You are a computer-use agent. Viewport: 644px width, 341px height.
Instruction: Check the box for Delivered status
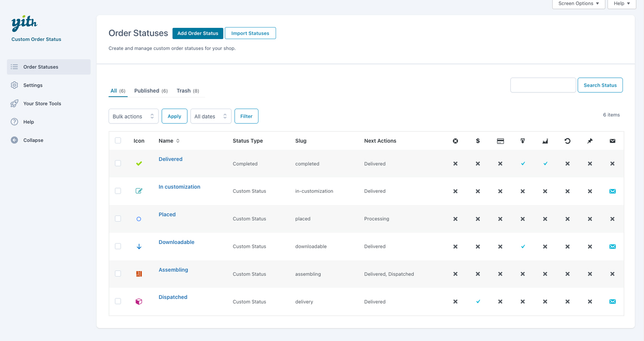(118, 163)
